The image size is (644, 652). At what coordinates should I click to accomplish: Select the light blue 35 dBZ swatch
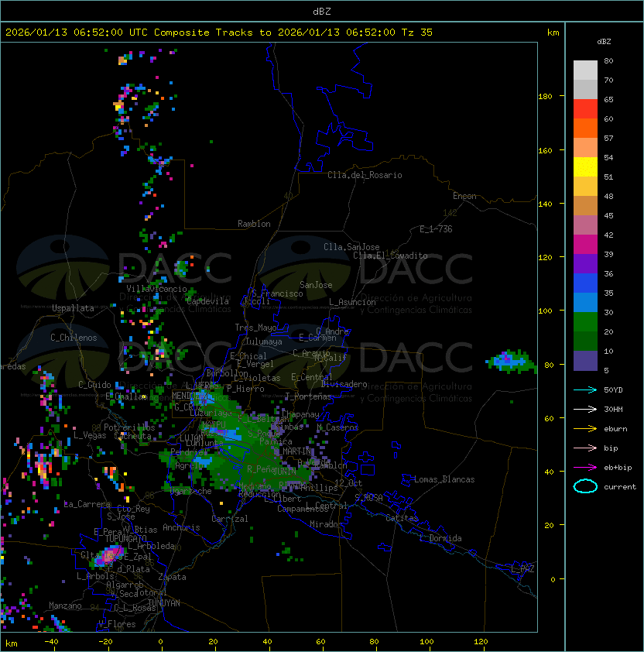click(585, 302)
